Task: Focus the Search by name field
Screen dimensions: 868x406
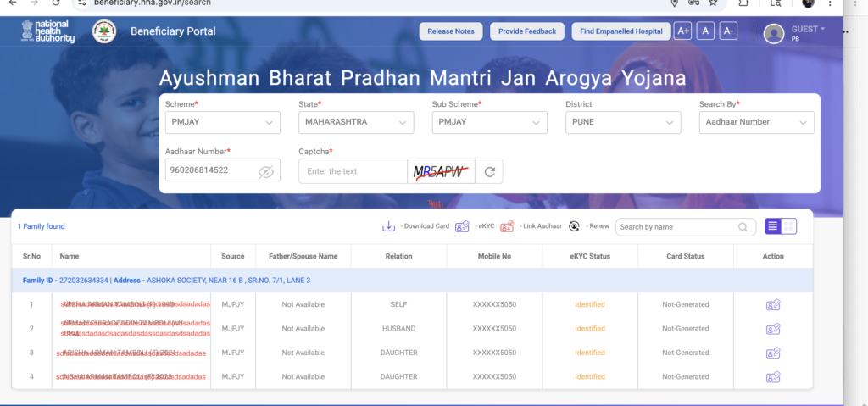Action: pyautogui.click(x=685, y=227)
